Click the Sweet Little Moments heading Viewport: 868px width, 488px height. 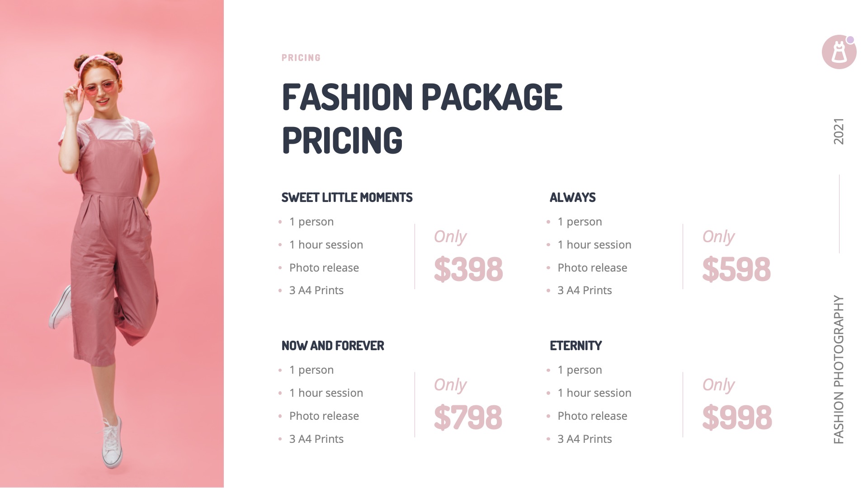click(347, 197)
